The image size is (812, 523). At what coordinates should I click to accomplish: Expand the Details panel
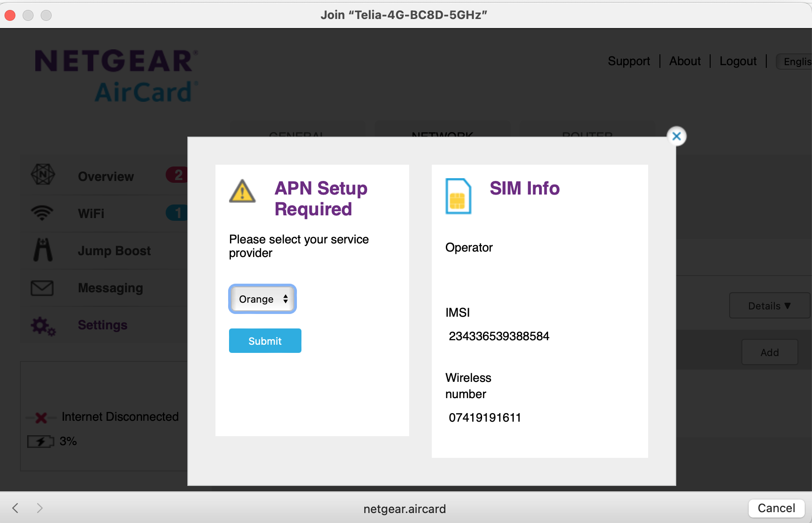pos(769,306)
